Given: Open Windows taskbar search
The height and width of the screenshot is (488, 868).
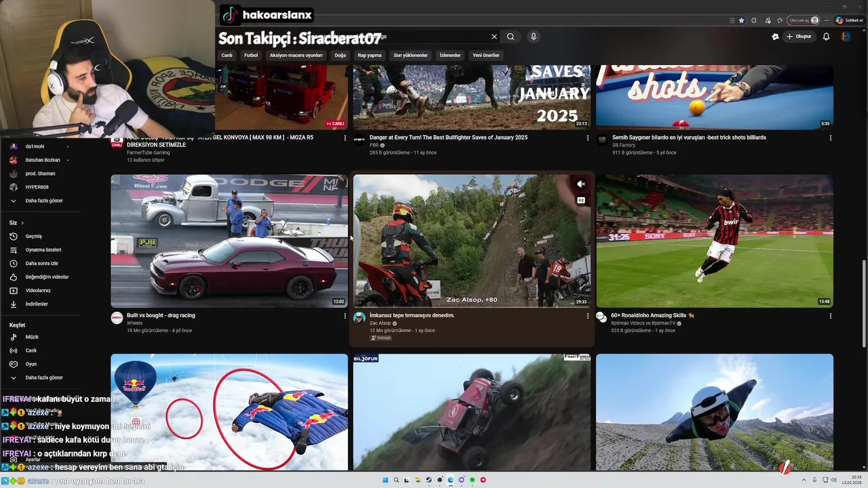Looking at the screenshot, I should coord(397,480).
